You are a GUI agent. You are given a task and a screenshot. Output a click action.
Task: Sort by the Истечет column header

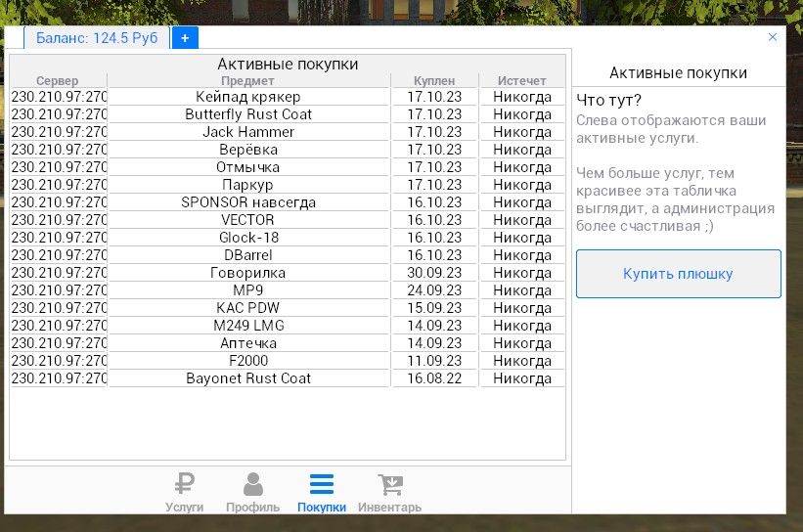point(522,81)
